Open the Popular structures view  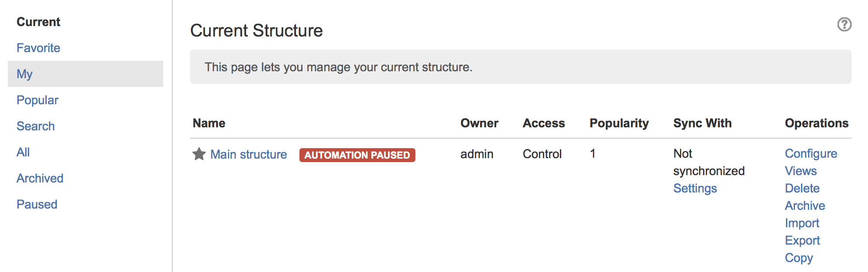point(37,100)
